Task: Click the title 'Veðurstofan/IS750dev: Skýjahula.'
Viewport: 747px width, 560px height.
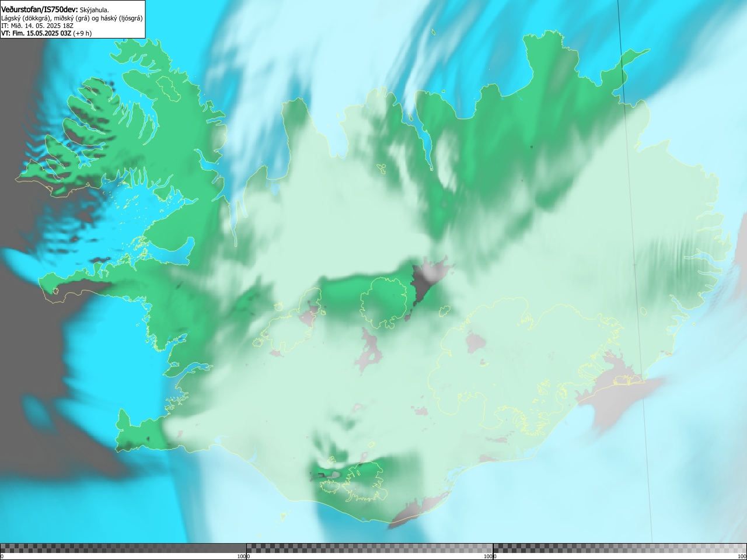Action: click(x=55, y=9)
